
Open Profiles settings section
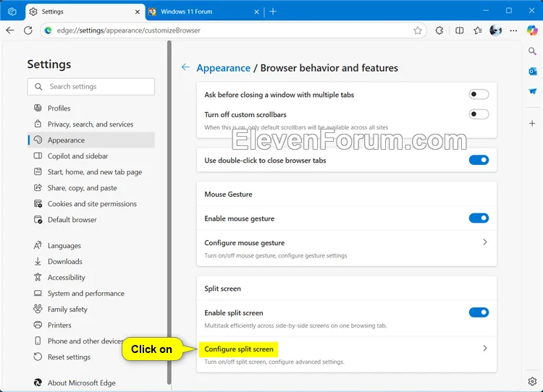pyautogui.click(x=91, y=108)
